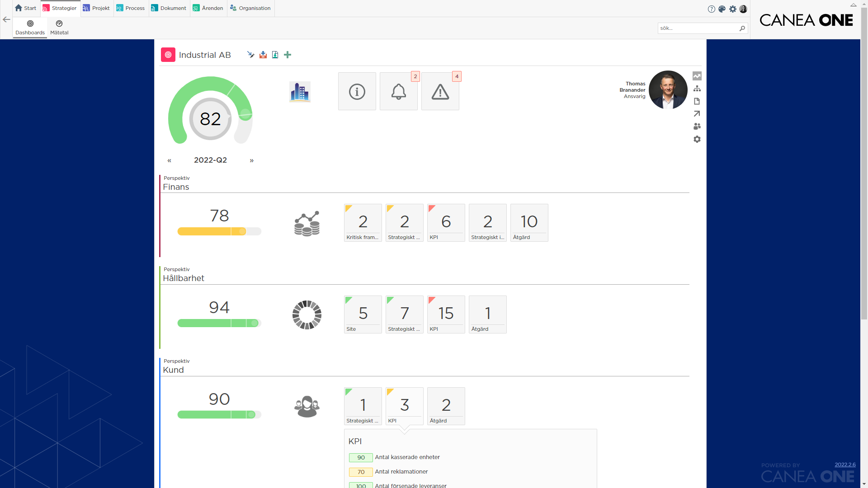Open dashboard settings via the gear icon
868x488 pixels.
tap(697, 139)
